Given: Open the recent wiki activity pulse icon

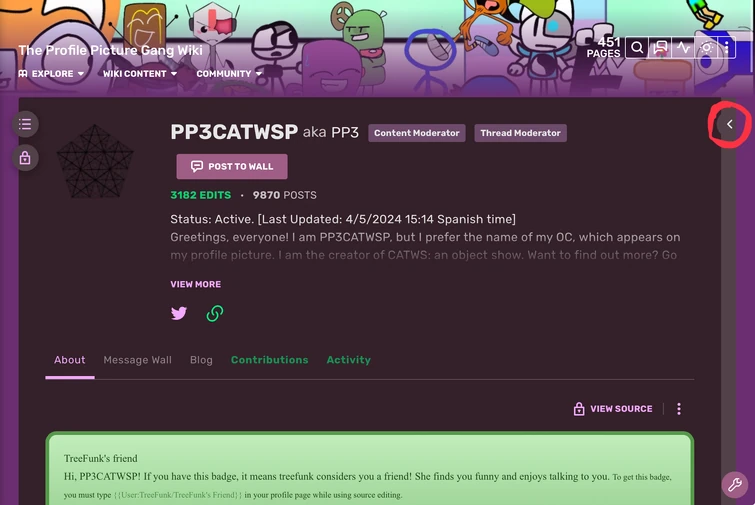Looking at the screenshot, I should click(x=683, y=48).
